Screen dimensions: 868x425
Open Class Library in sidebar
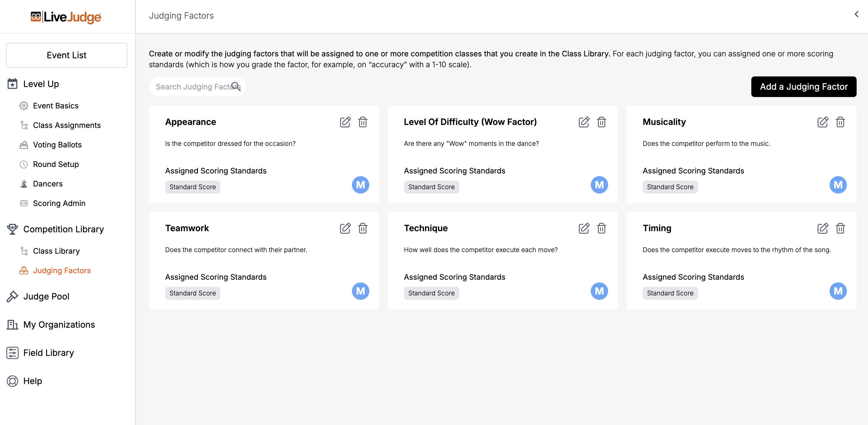56,251
